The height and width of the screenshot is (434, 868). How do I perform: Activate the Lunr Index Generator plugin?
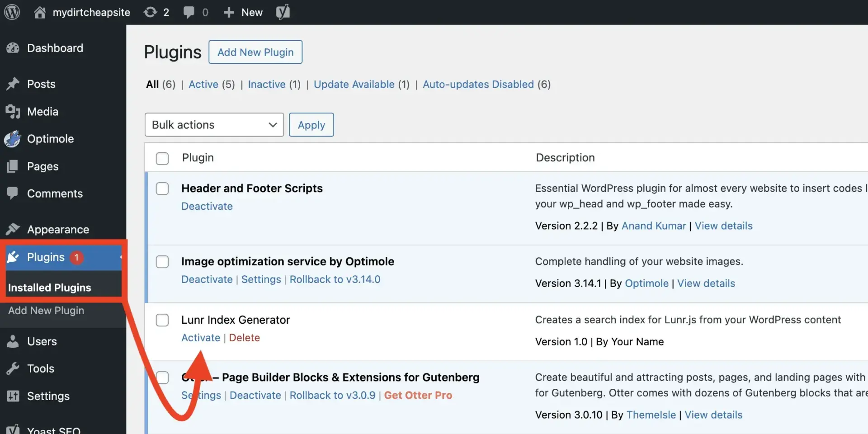pyautogui.click(x=200, y=337)
